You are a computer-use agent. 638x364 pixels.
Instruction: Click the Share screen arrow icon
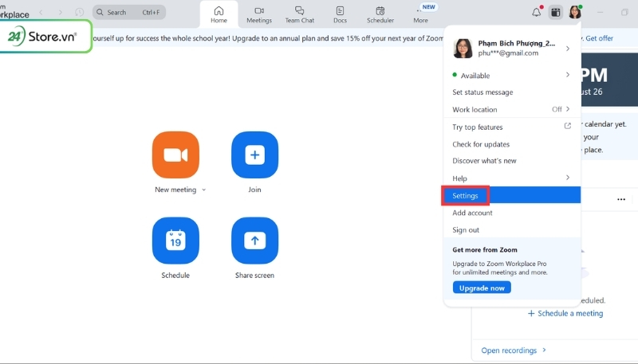click(254, 240)
